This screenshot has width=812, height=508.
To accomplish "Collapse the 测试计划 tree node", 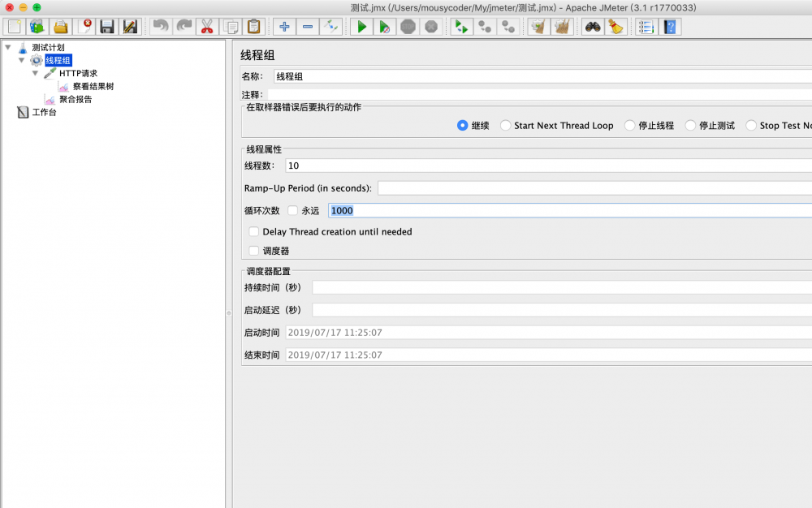I will click(x=8, y=47).
